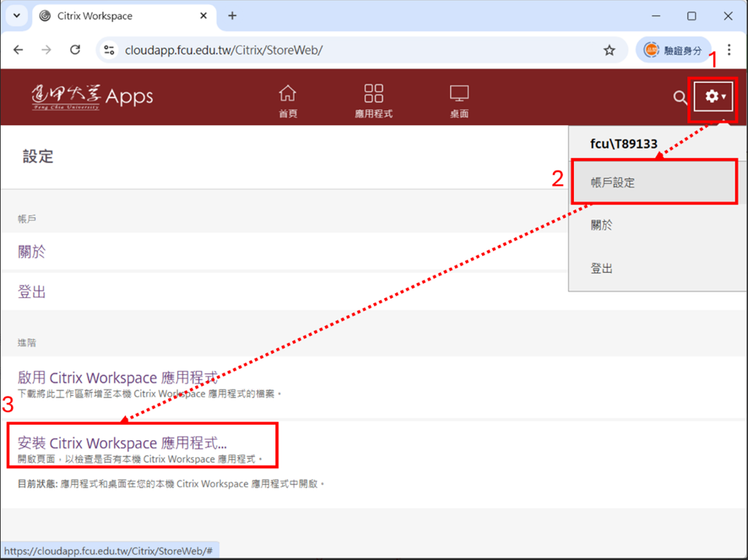Image resolution: width=748 pixels, height=560 pixels.
Task: Minimize the browser window
Action: tap(656, 16)
